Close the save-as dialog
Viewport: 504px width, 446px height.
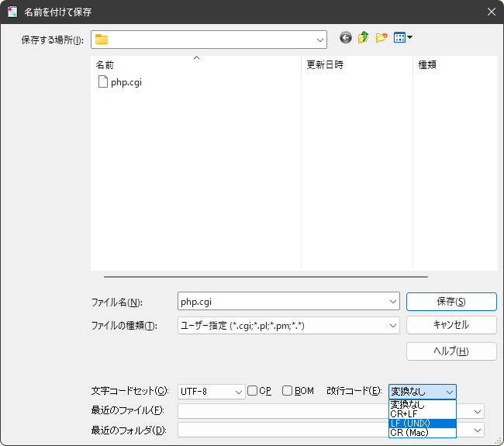[491, 12]
